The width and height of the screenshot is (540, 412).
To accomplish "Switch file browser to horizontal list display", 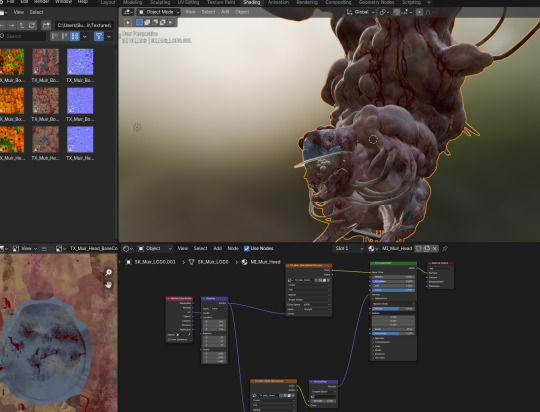I will click(x=64, y=36).
